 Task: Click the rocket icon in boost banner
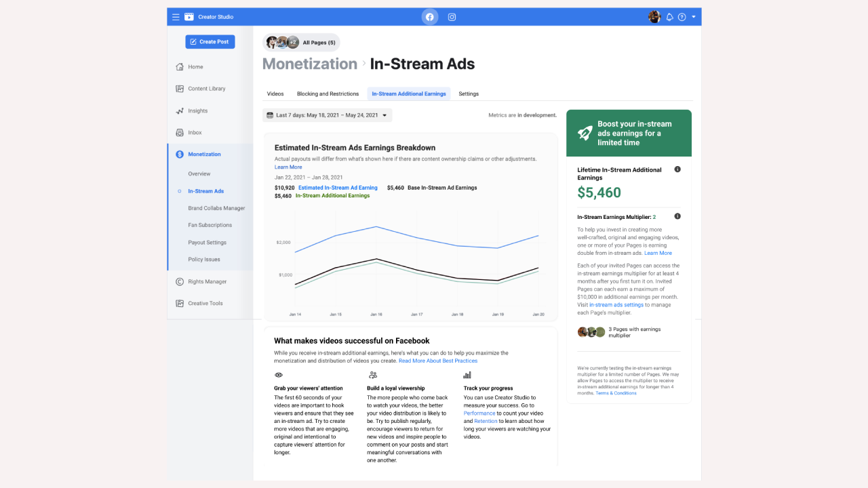(585, 133)
